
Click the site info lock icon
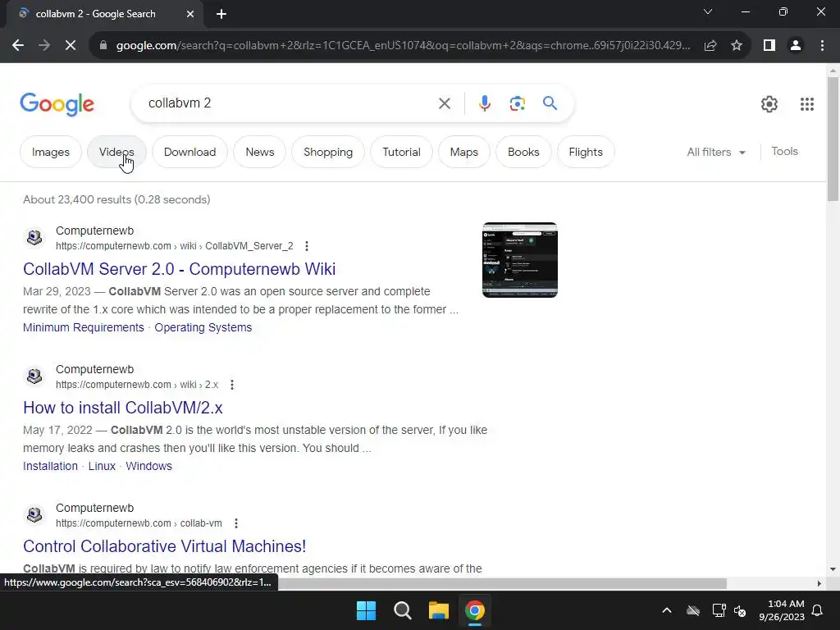tap(103, 46)
